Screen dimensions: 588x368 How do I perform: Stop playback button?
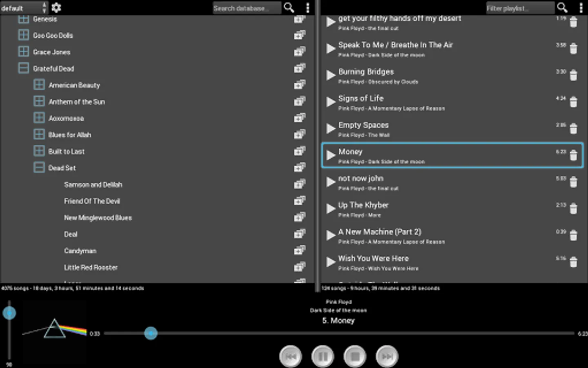click(355, 357)
